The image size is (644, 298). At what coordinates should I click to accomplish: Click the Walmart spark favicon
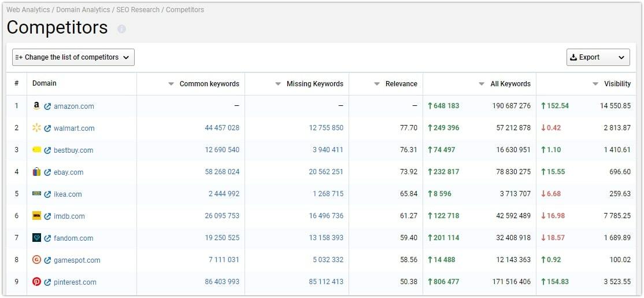coord(36,128)
